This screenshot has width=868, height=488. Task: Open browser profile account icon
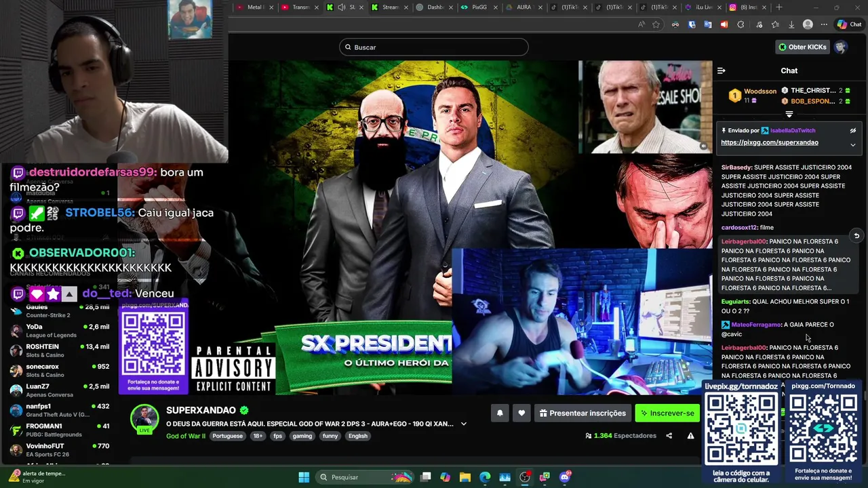[808, 24]
